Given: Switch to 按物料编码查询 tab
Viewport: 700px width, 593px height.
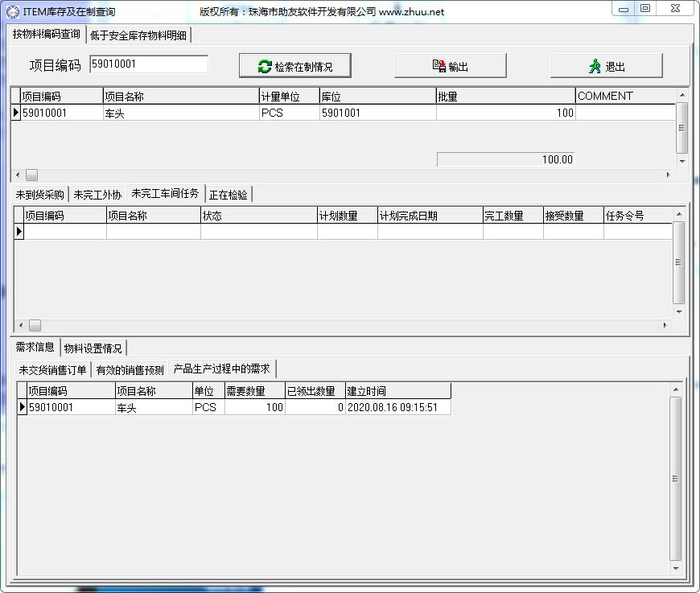Looking at the screenshot, I should click(47, 34).
